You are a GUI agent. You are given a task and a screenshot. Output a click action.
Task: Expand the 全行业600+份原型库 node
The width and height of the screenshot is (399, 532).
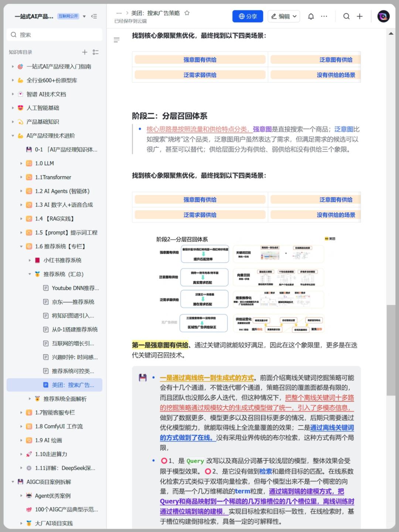tap(13, 80)
